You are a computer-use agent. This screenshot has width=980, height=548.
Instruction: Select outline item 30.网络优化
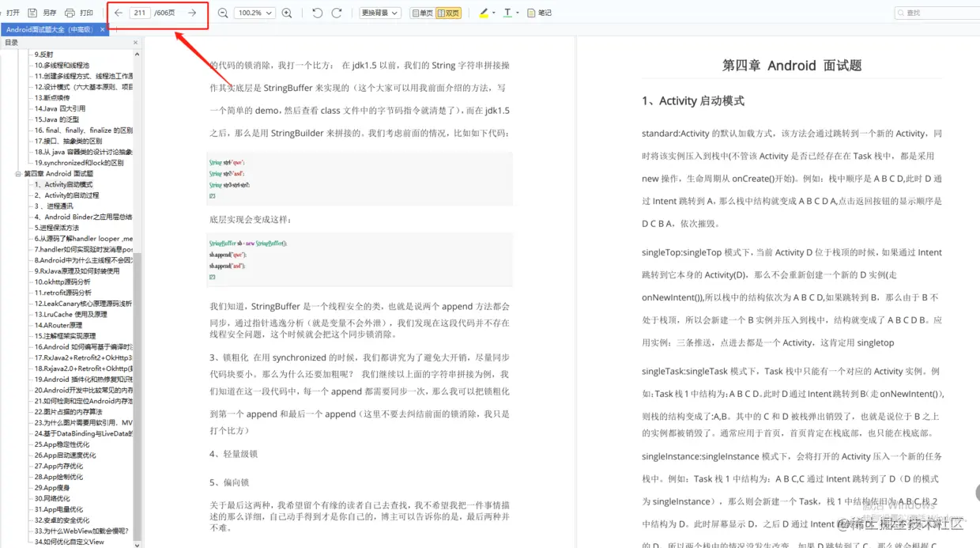(52, 499)
